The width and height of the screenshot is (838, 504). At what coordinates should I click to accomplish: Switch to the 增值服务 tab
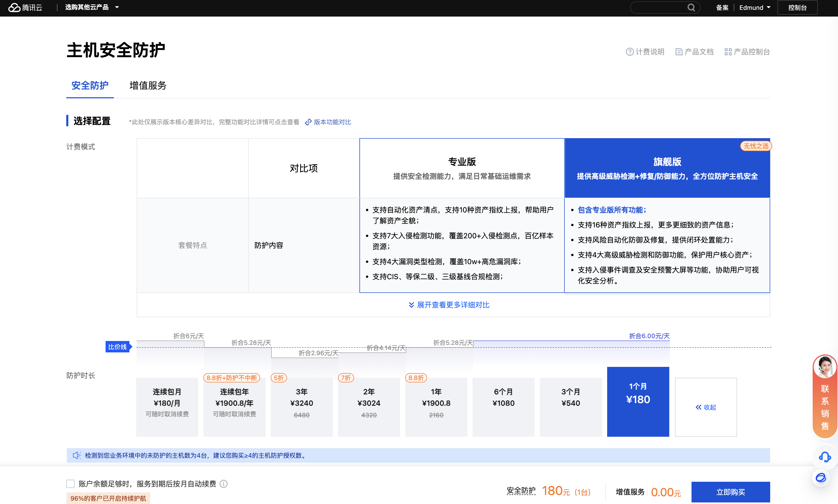pyautogui.click(x=148, y=86)
